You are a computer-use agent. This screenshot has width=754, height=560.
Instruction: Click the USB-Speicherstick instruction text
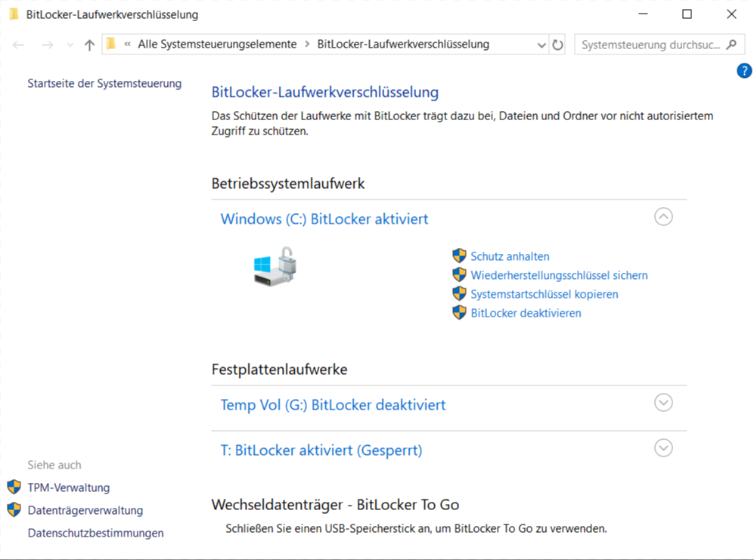[416, 528]
